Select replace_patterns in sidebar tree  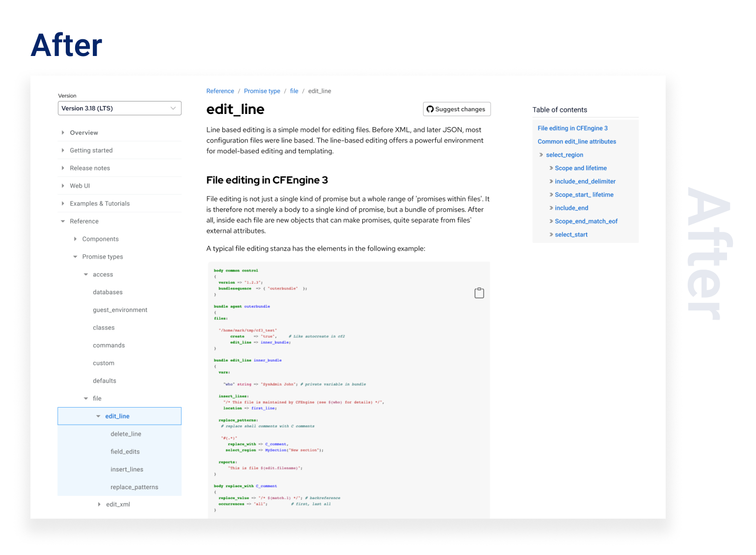[135, 487]
